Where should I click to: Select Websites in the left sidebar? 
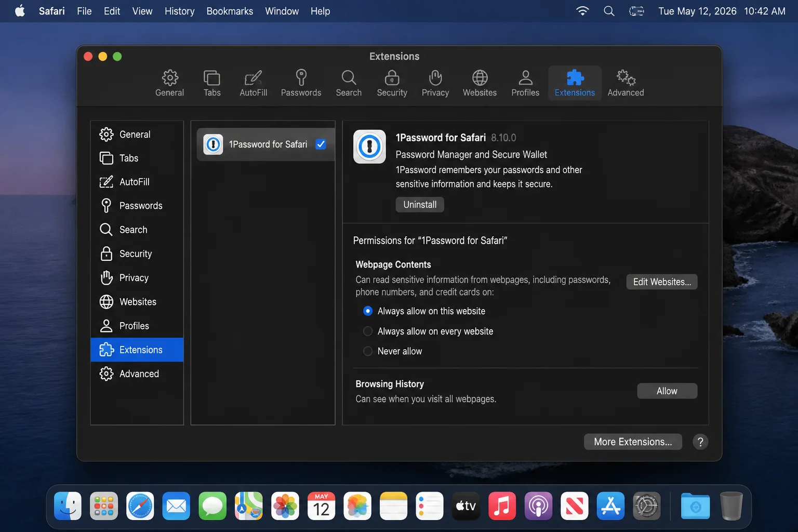click(x=137, y=301)
